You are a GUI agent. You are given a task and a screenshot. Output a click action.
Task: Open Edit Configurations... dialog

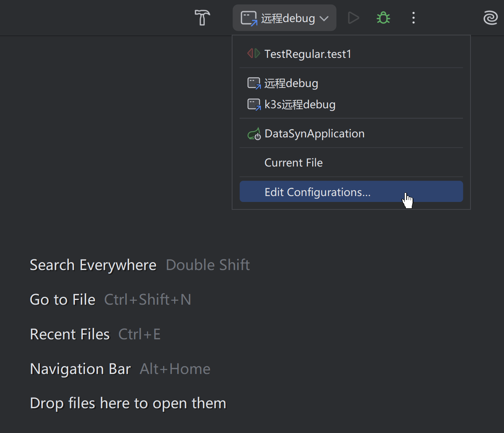tap(317, 192)
